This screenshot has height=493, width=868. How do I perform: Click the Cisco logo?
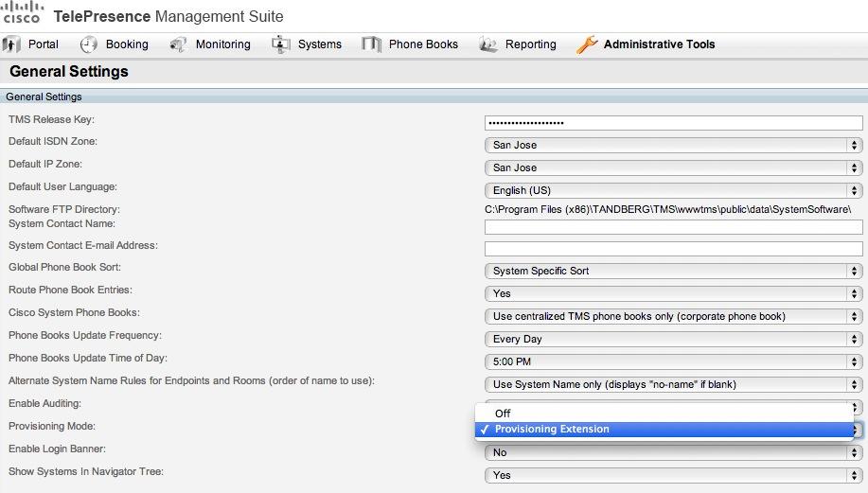click(x=22, y=11)
